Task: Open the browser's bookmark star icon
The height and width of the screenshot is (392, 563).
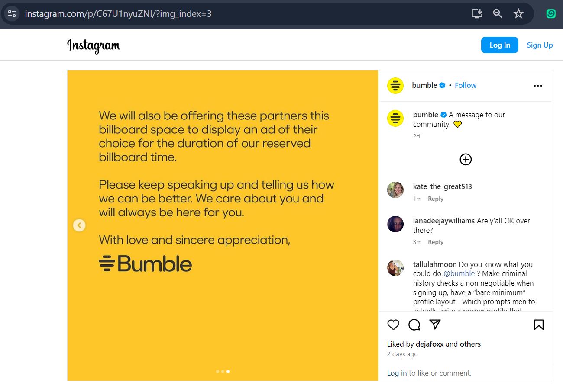Action: click(x=518, y=13)
